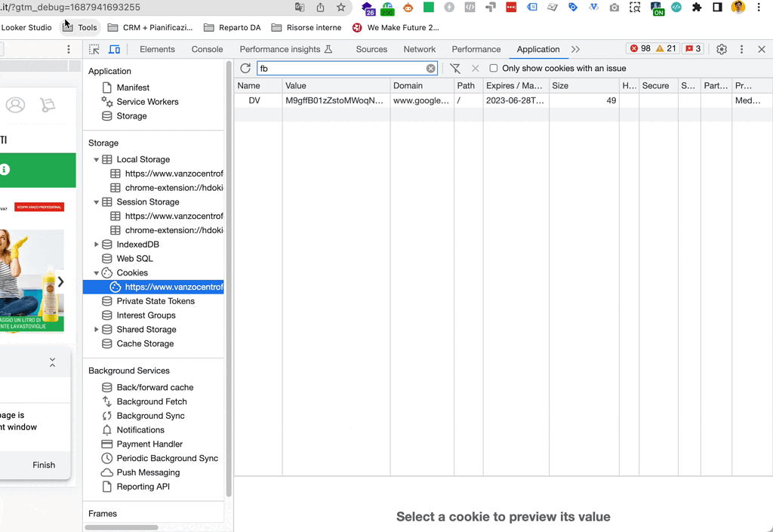Viewport: 773px width, 532px height.
Task: Clear the cookie filter text
Action: (x=430, y=68)
